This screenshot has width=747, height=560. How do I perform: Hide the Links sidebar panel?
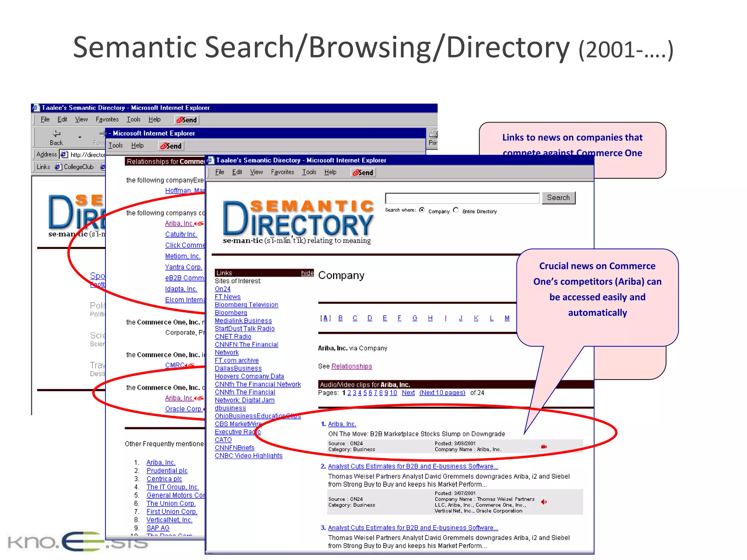click(307, 273)
